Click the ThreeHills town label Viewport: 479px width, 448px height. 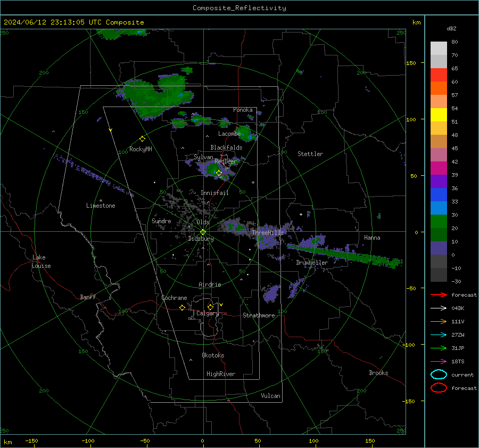(x=268, y=233)
